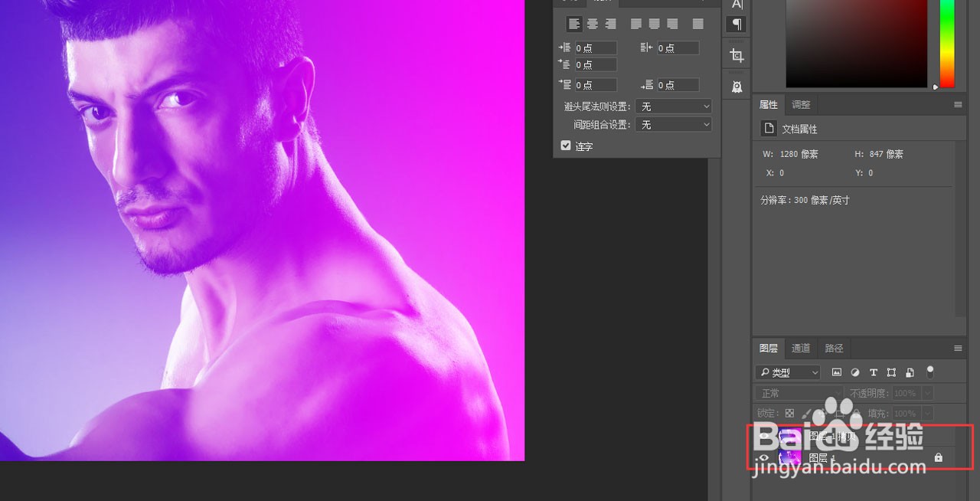The width and height of the screenshot is (980, 501).
Task: Hide the 图层 1 layer eye icon
Action: click(763, 458)
